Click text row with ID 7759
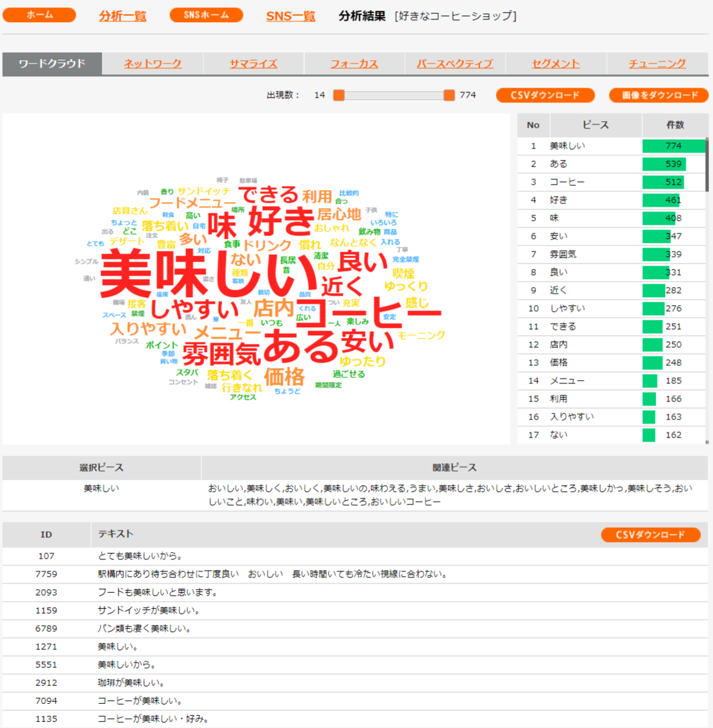The width and height of the screenshot is (713, 728). pyautogui.click(x=268, y=573)
